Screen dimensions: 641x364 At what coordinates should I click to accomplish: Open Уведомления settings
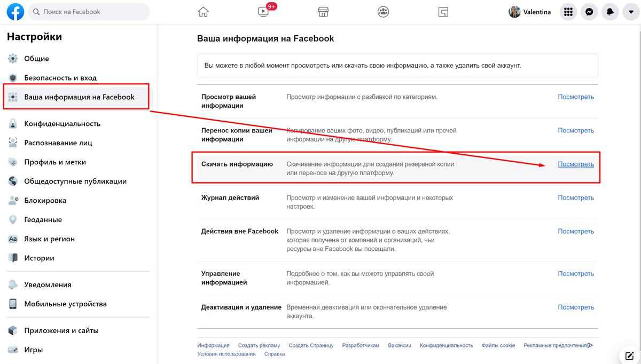[48, 285]
